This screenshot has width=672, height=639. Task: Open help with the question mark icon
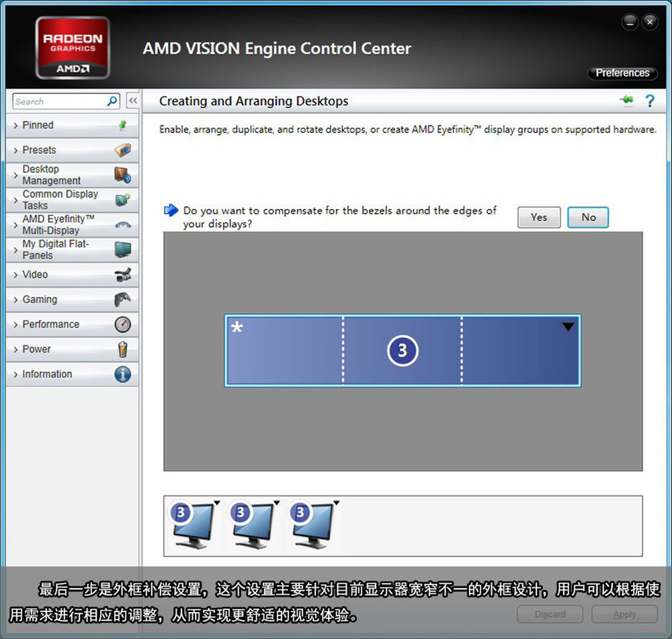[650, 101]
